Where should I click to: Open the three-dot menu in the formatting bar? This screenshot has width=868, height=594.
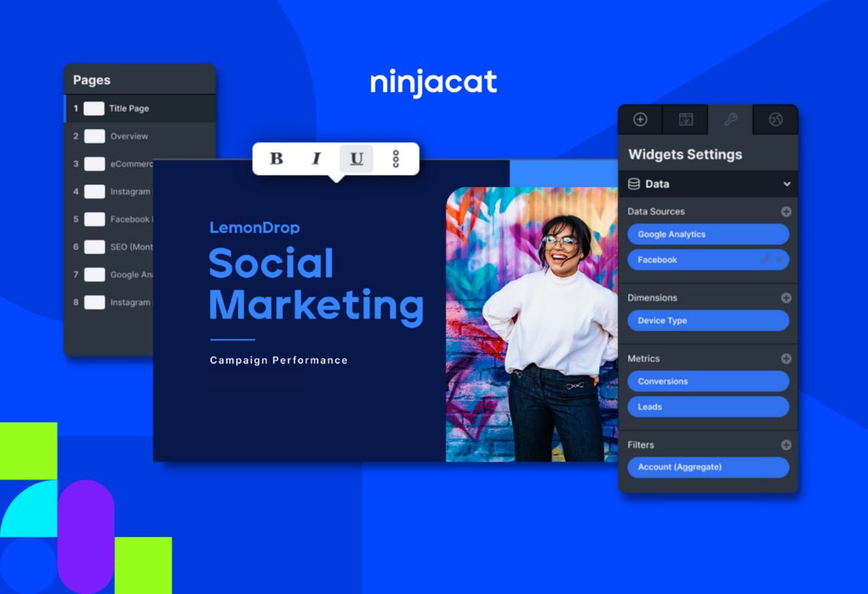coord(396,158)
